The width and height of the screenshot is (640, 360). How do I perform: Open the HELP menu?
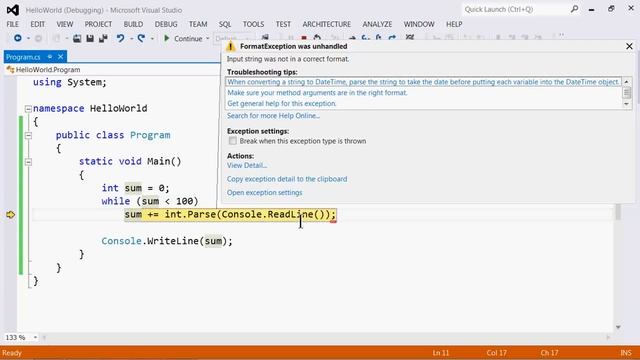click(454, 24)
